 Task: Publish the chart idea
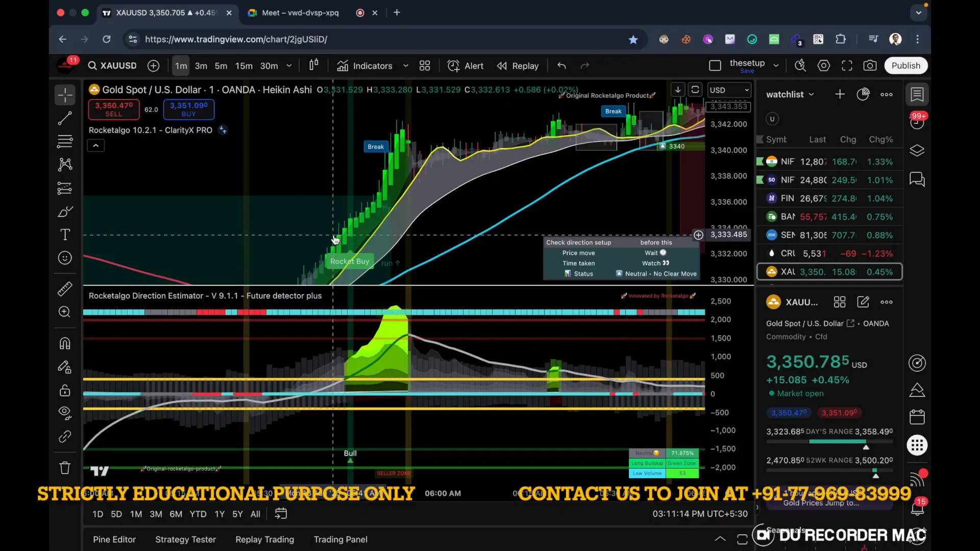point(906,66)
